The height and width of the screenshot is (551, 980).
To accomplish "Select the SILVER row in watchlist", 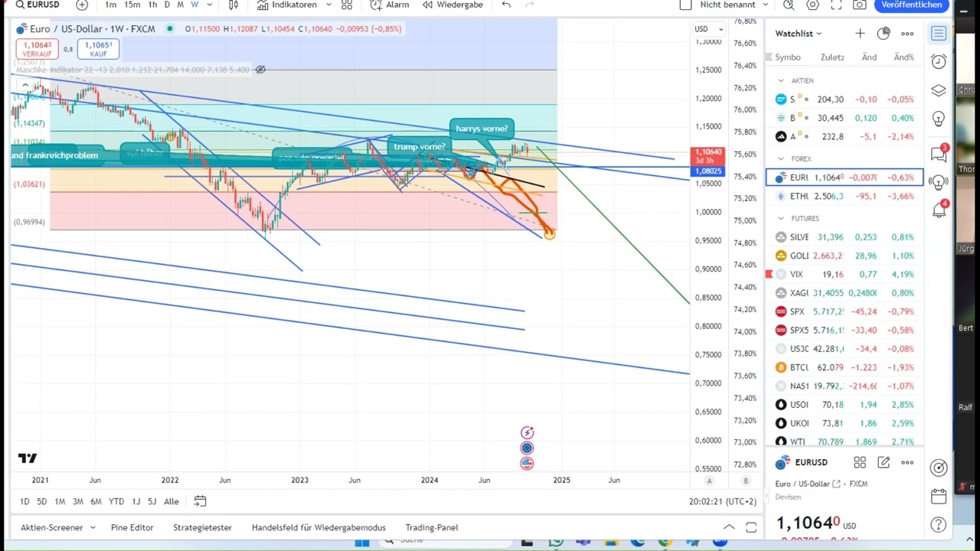I will (844, 237).
